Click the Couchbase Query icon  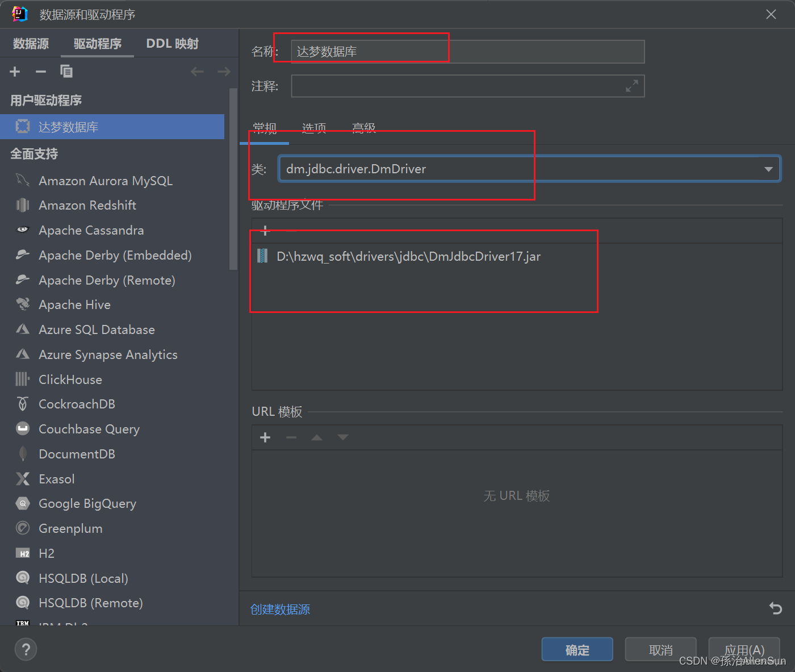coord(23,429)
